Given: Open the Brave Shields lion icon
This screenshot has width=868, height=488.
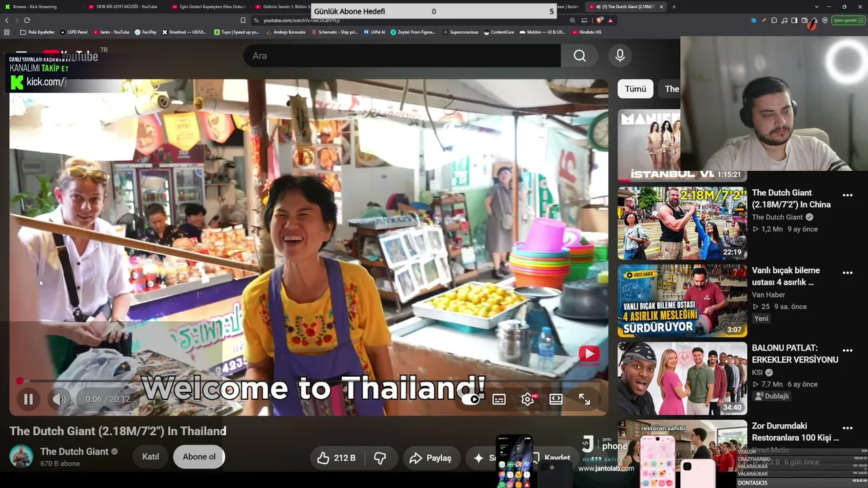Looking at the screenshot, I should point(600,20).
